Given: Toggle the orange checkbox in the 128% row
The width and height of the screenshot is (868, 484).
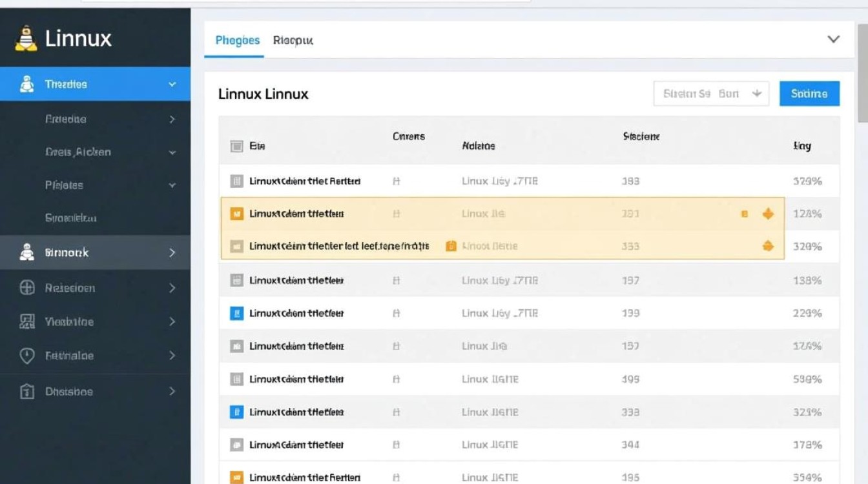Looking at the screenshot, I should coord(236,214).
